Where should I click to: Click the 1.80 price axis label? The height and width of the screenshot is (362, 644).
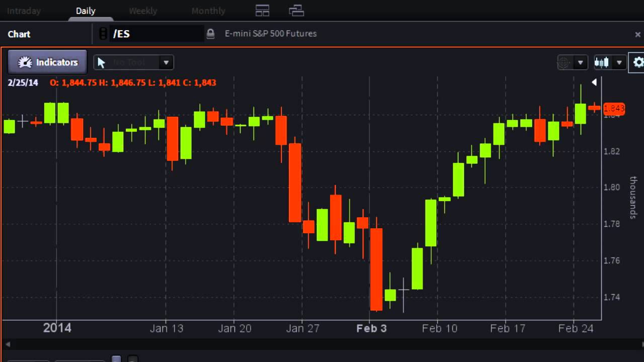612,188
